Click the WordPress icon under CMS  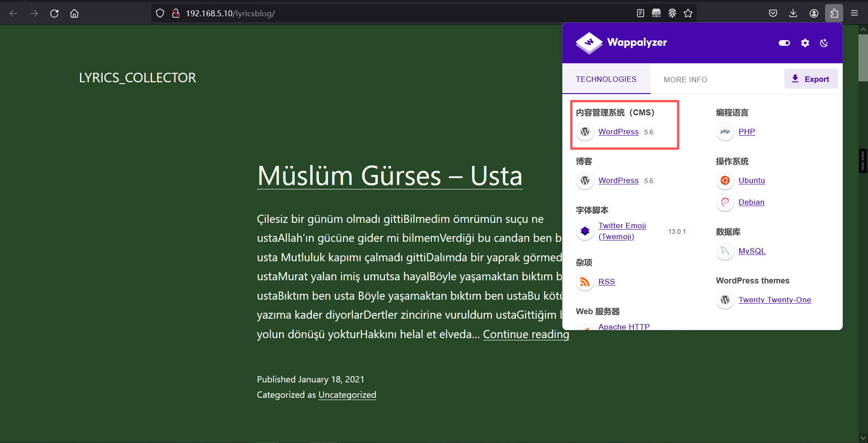coord(585,132)
